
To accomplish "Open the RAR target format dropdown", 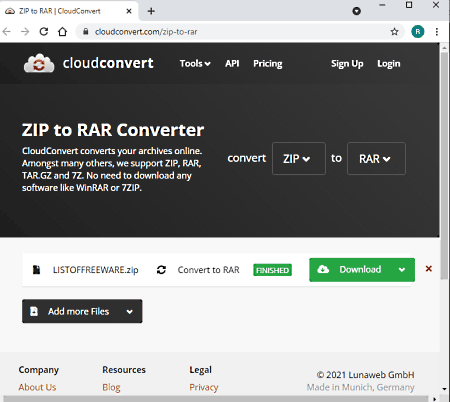I will coord(376,159).
